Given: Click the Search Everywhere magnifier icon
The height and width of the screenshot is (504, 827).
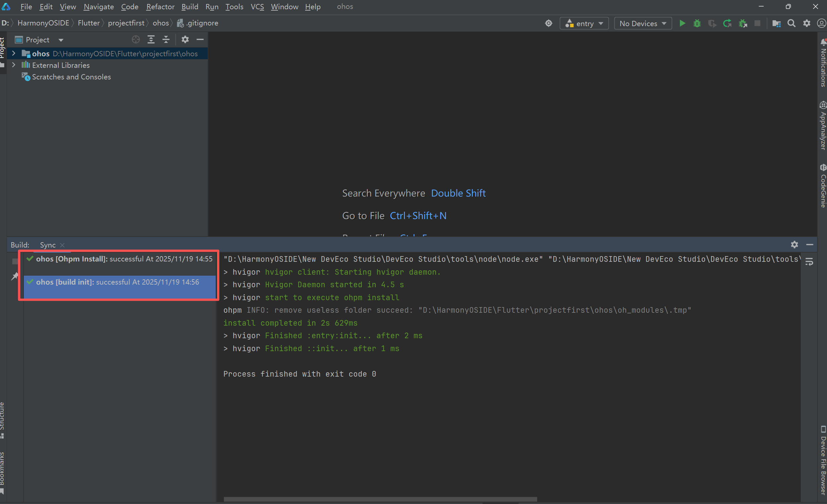Looking at the screenshot, I should click(x=792, y=23).
